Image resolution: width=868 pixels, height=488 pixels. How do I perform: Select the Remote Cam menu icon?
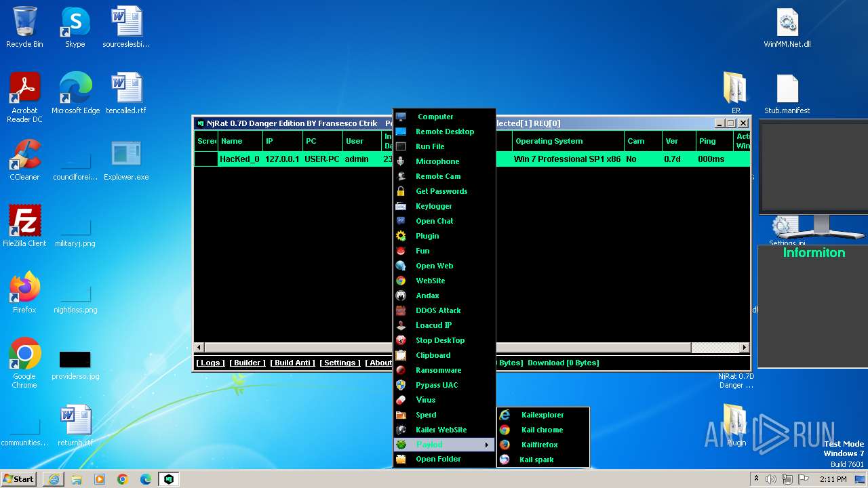coord(401,176)
